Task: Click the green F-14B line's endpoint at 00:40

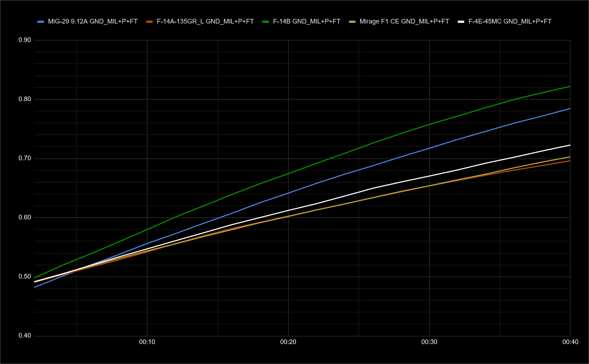Action: [570, 87]
